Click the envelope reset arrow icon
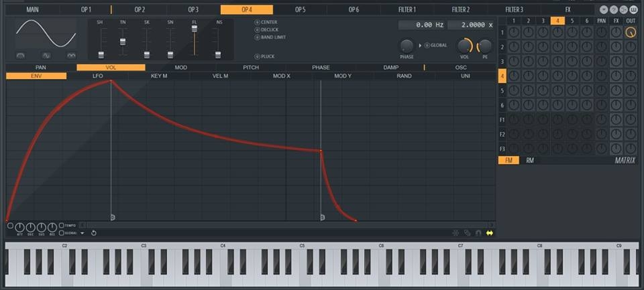Viewport: 644px width, 290px height. pos(93,233)
